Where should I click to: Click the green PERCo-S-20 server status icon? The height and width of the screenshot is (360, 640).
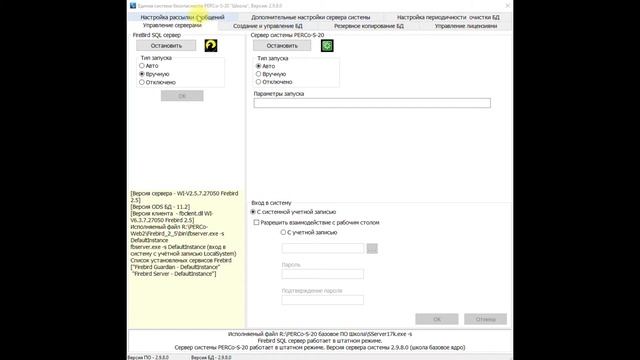tap(327, 45)
